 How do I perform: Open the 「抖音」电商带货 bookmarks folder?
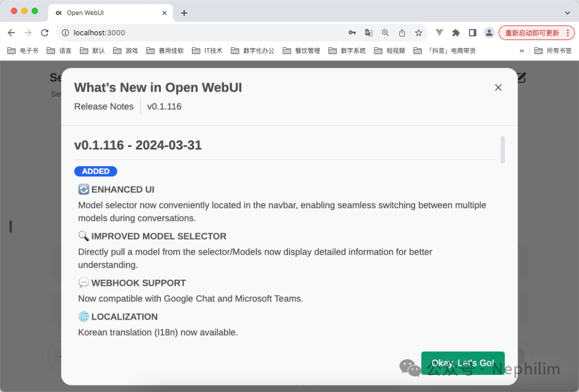[444, 50]
